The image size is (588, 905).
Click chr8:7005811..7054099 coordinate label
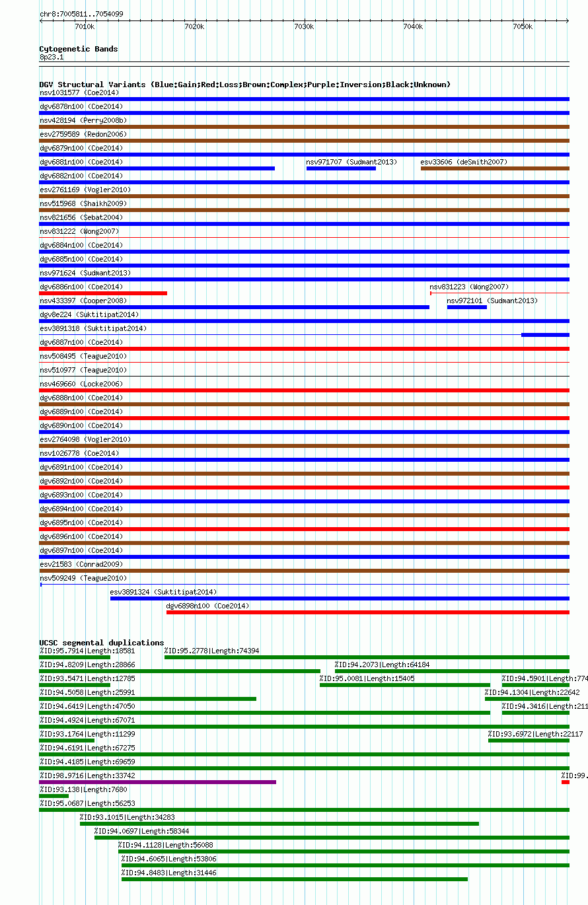pos(81,14)
